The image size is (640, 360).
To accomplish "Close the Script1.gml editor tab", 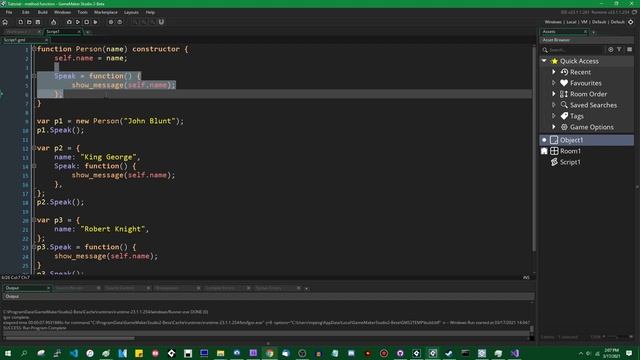I will [x=46, y=40].
